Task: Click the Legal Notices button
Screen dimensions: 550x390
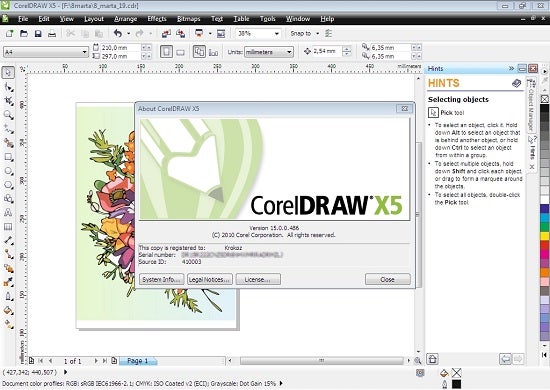Action: point(209,279)
